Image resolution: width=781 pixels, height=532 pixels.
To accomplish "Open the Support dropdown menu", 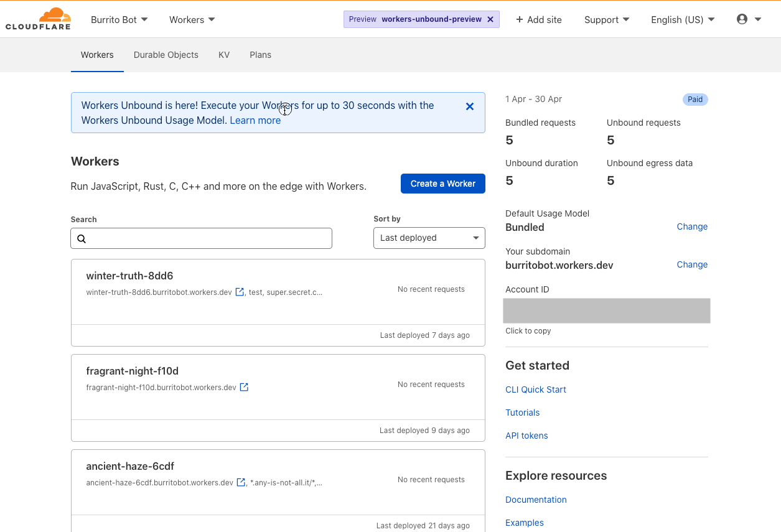I will coord(607,20).
